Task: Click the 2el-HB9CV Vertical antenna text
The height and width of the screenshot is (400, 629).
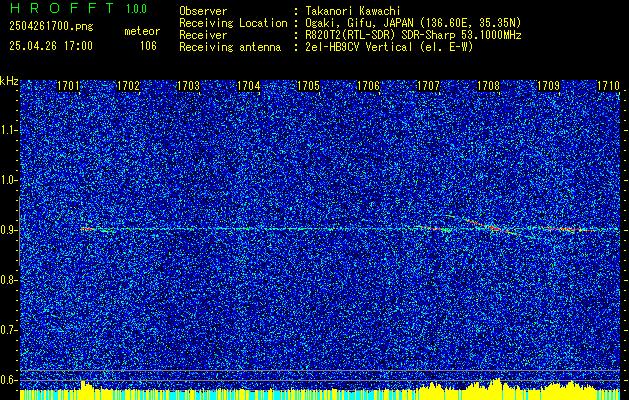Action: (389, 47)
